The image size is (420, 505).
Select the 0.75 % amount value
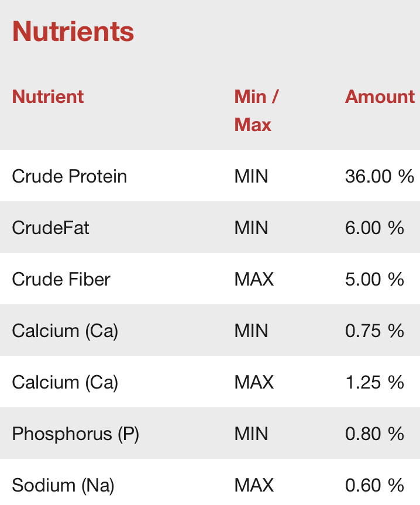click(374, 331)
